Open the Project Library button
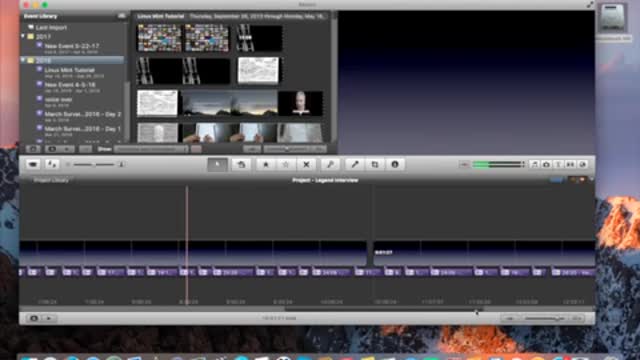This screenshot has width=640, height=360. pos(51,180)
